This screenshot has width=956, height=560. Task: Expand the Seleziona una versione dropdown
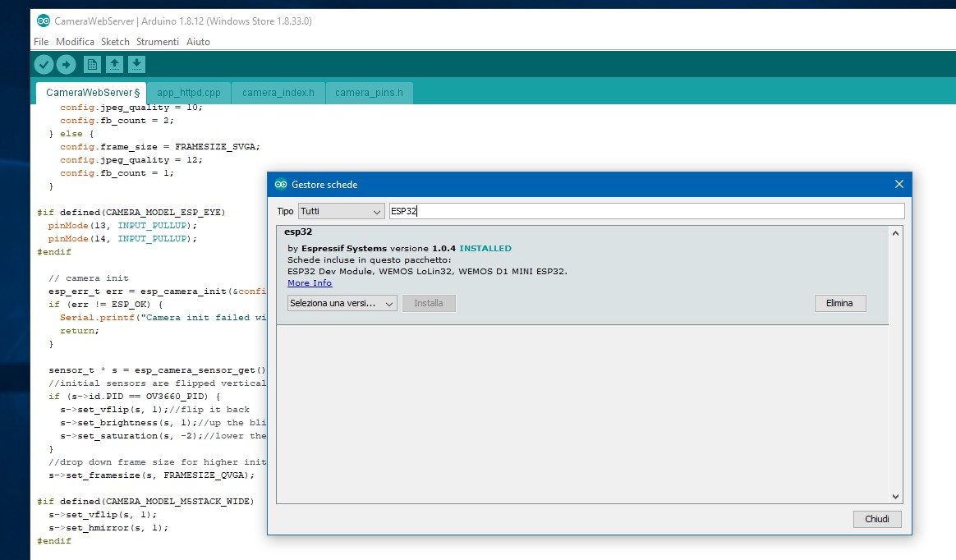tap(342, 303)
